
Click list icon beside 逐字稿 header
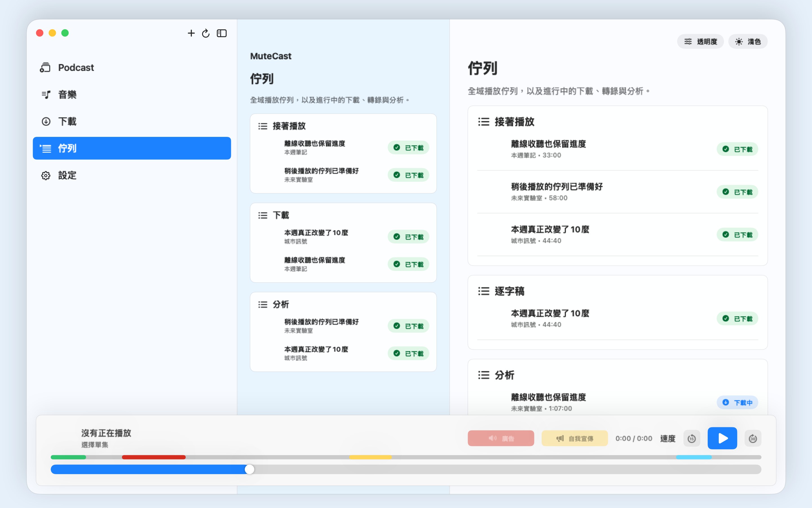[x=484, y=291]
